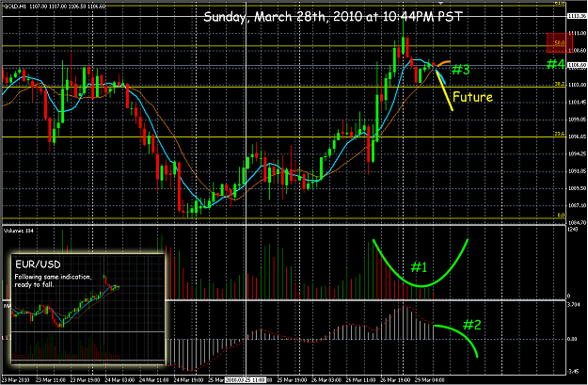Viewport: 588px width, 385px height.
Task: Click the 1101.45 price axis label
Action: point(577,102)
